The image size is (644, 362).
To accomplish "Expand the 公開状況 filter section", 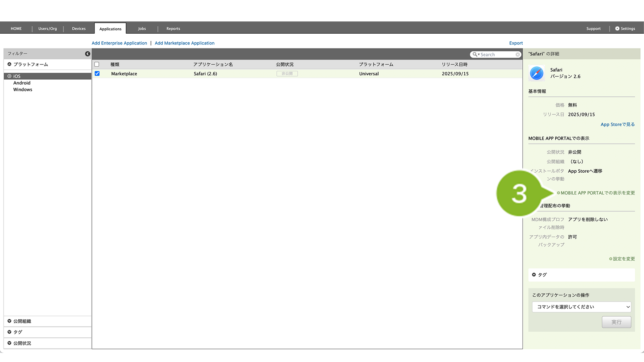I will (x=22, y=343).
